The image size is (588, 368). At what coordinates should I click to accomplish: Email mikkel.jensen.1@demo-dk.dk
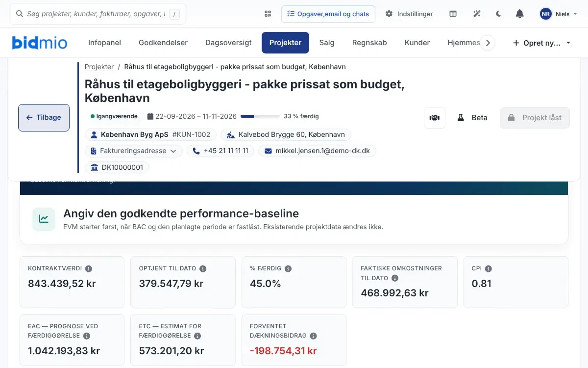coord(317,151)
